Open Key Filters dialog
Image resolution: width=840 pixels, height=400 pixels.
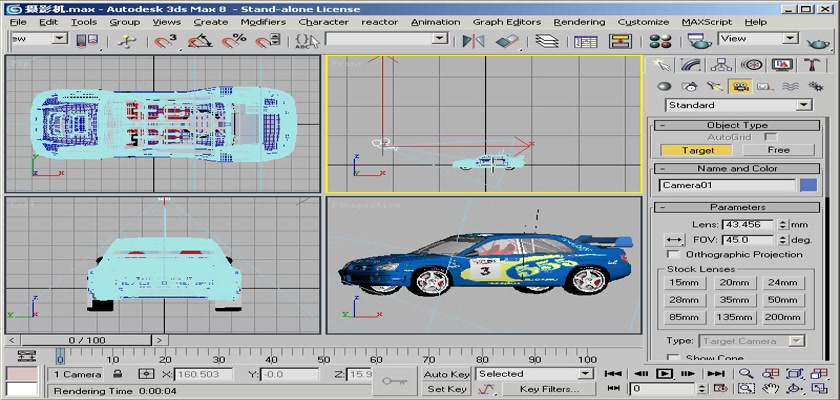549,389
